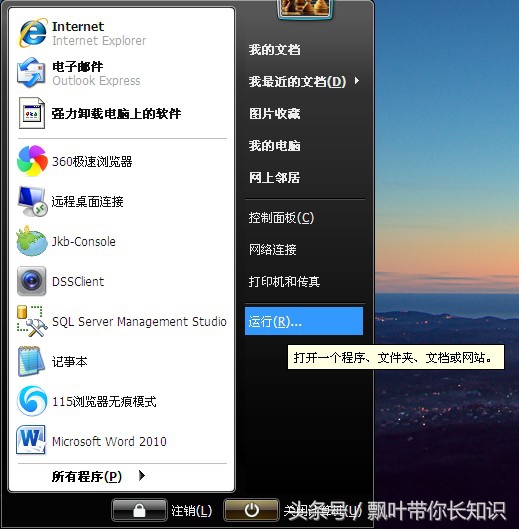Open the Microsoft Word 2010 icon
This screenshot has width=519, height=529.
click(x=31, y=440)
